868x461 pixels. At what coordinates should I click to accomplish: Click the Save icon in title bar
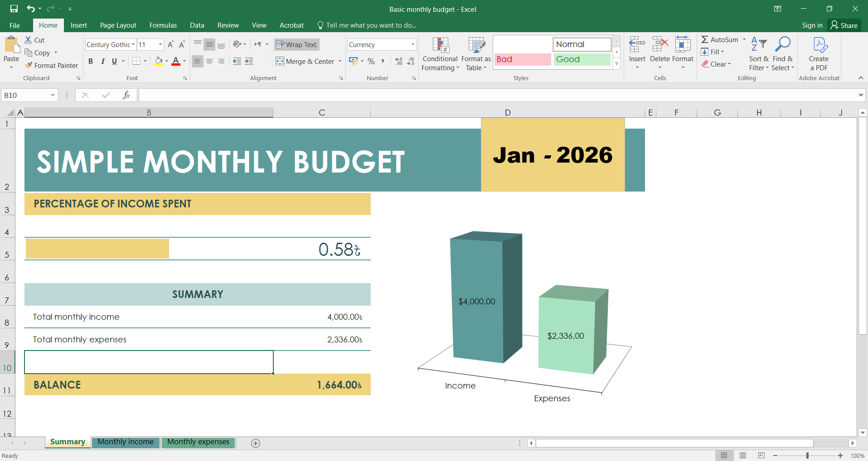(x=14, y=9)
